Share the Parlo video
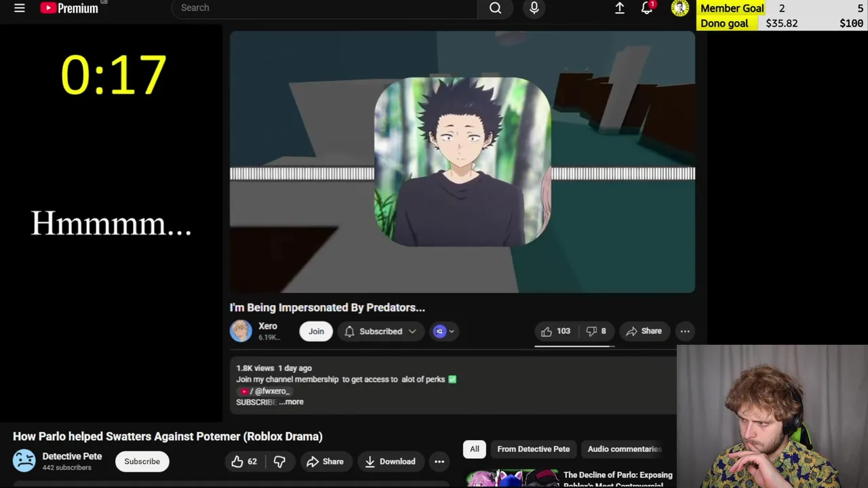Image resolution: width=868 pixels, height=488 pixels. [325, 462]
